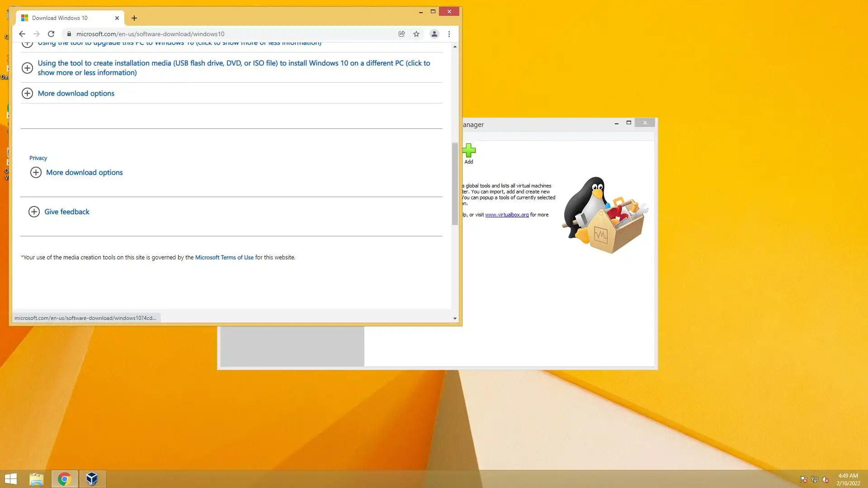Open the share this page icon
Screen dimensions: 868x488
pyautogui.click(x=401, y=34)
